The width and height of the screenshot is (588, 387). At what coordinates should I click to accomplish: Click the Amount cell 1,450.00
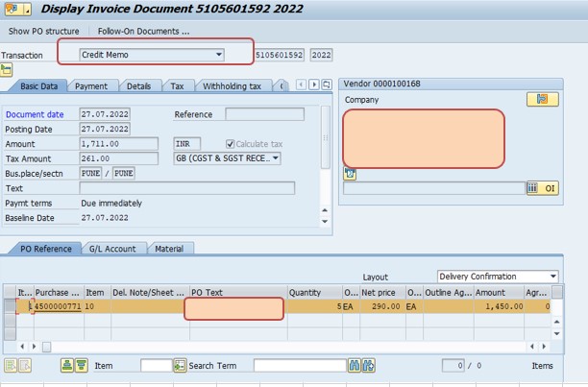pyautogui.click(x=499, y=306)
